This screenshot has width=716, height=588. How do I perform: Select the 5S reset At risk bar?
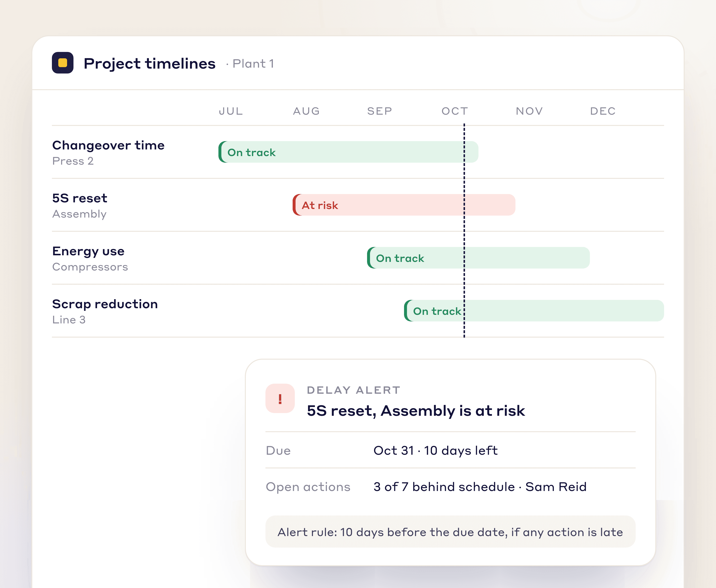(x=404, y=205)
